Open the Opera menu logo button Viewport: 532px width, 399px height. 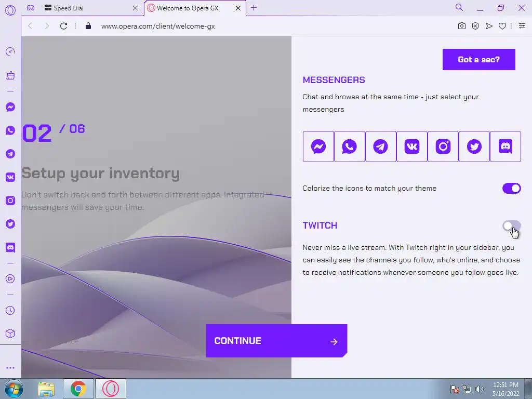point(10,10)
